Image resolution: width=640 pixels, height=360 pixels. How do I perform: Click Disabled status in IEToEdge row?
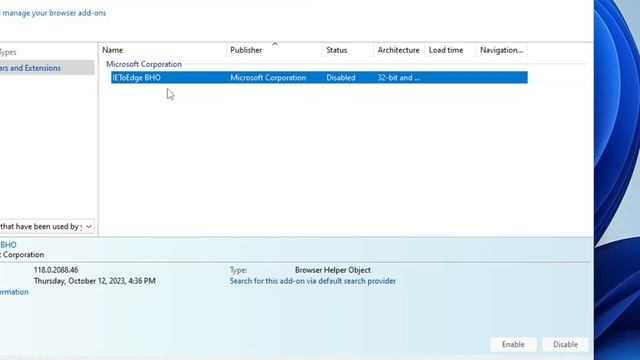pos(341,78)
